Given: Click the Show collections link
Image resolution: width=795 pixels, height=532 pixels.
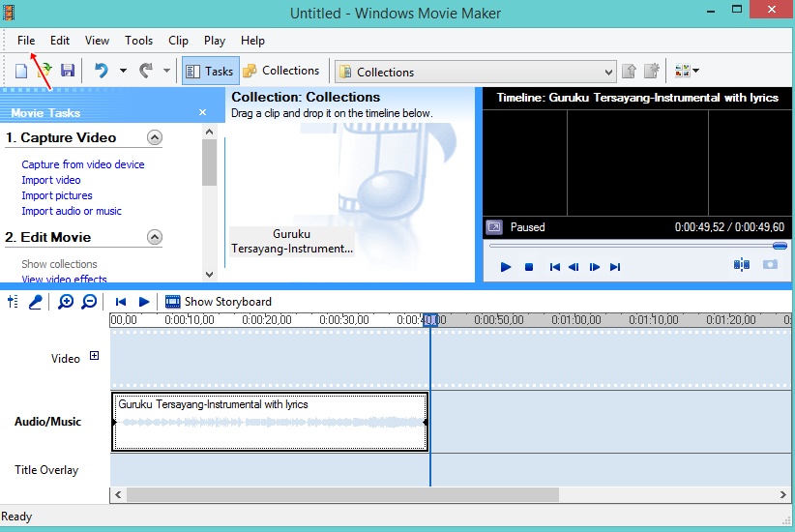Looking at the screenshot, I should (59, 264).
